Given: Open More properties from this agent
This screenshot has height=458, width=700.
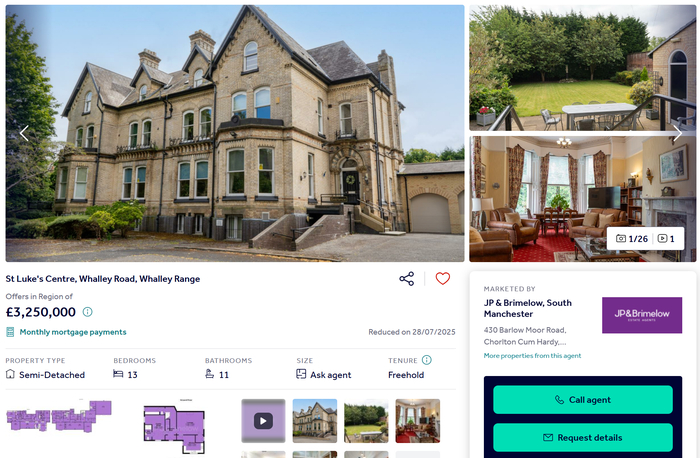Looking at the screenshot, I should 532,356.
